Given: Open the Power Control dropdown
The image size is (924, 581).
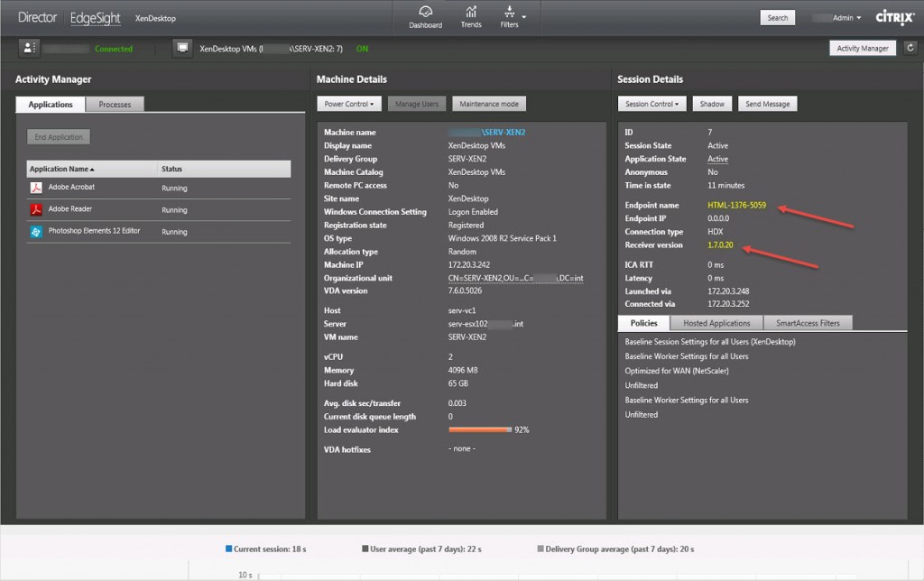Looking at the screenshot, I should pos(350,103).
